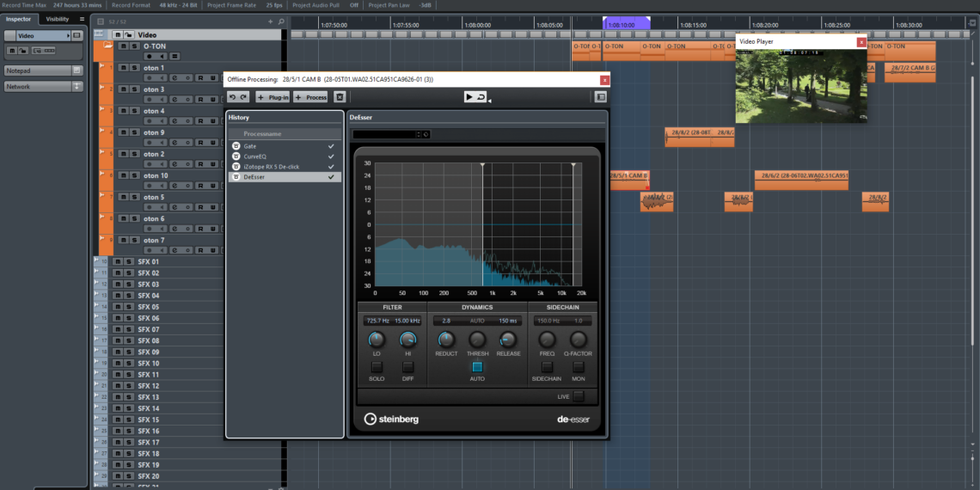Image resolution: width=980 pixels, height=490 pixels.
Task: Click the search tracks magnifier icon
Action: pos(281,21)
